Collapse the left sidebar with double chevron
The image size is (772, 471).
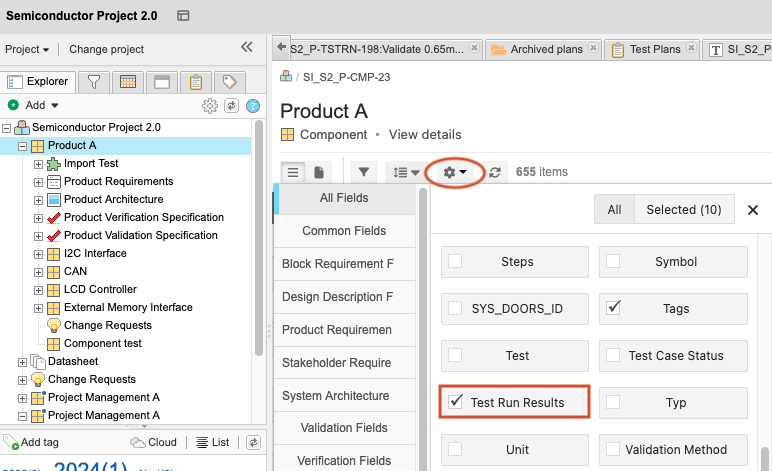point(247,47)
